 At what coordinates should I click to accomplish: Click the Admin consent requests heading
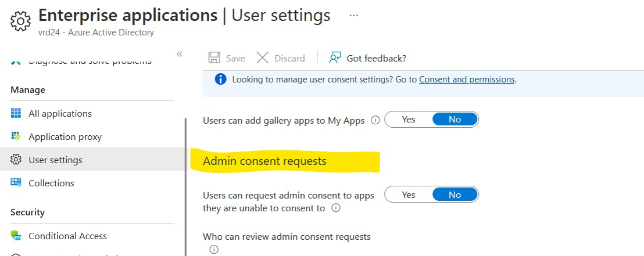click(x=264, y=161)
